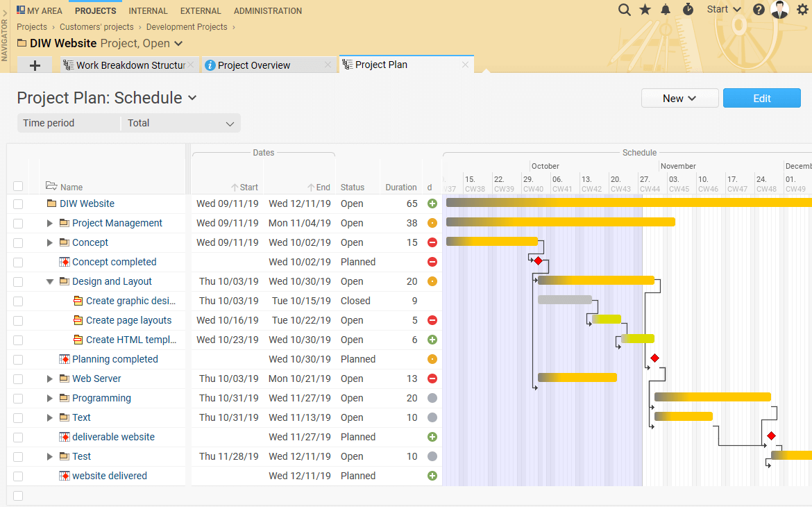Click red status icon of Web Server row

click(x=432, y=379)
